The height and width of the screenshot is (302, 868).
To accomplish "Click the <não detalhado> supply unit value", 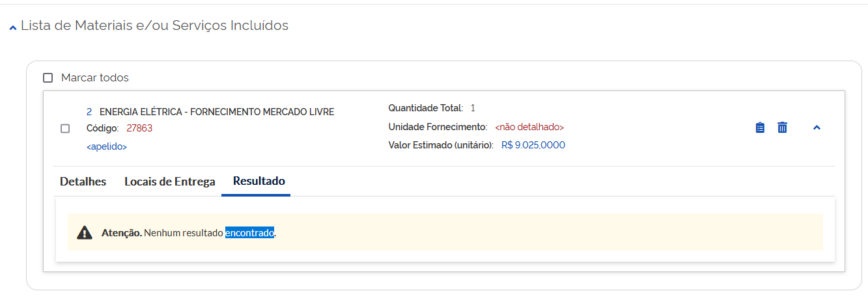I will point(529,127).
